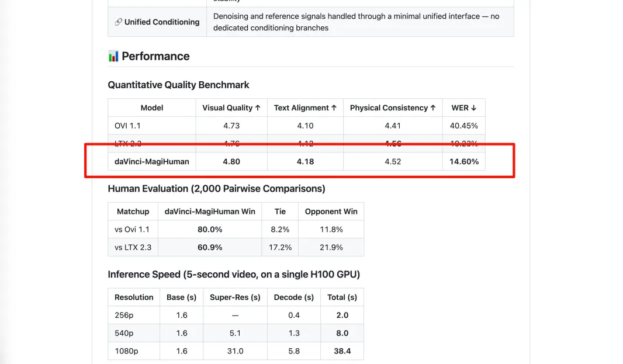The width and height of the screenshot is (623, 364).
Task: Select the Visual Quality column header
Action: coord(231,108)
